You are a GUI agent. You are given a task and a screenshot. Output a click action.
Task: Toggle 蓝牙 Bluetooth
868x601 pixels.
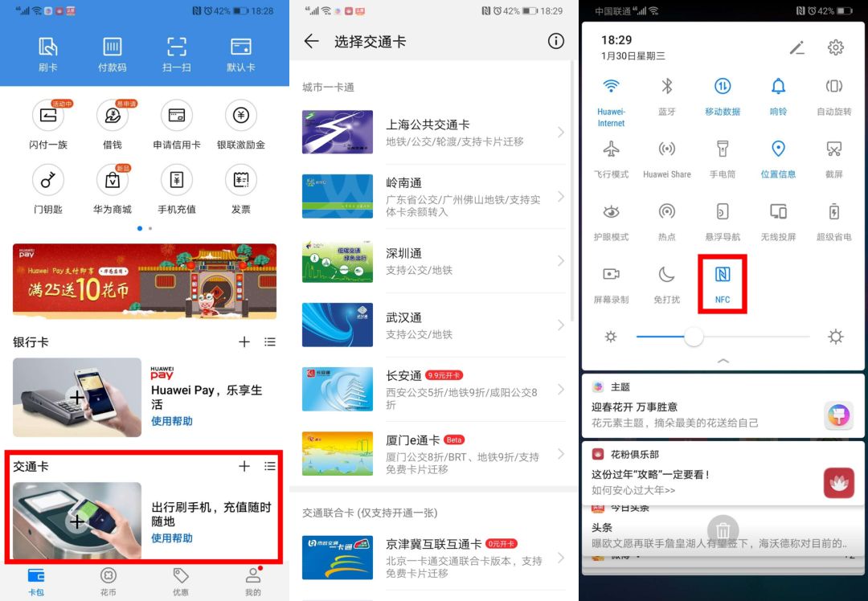(x=667, y=86)
